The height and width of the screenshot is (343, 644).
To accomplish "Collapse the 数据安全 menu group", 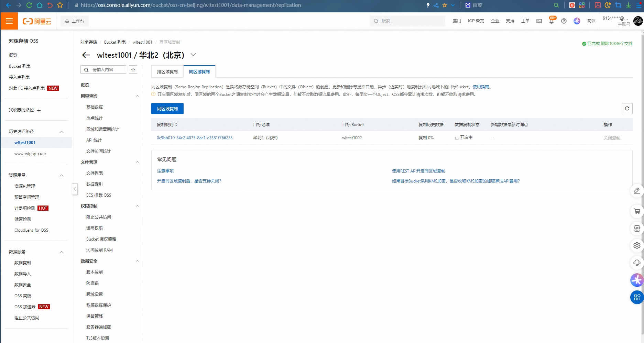I will 137,261.
